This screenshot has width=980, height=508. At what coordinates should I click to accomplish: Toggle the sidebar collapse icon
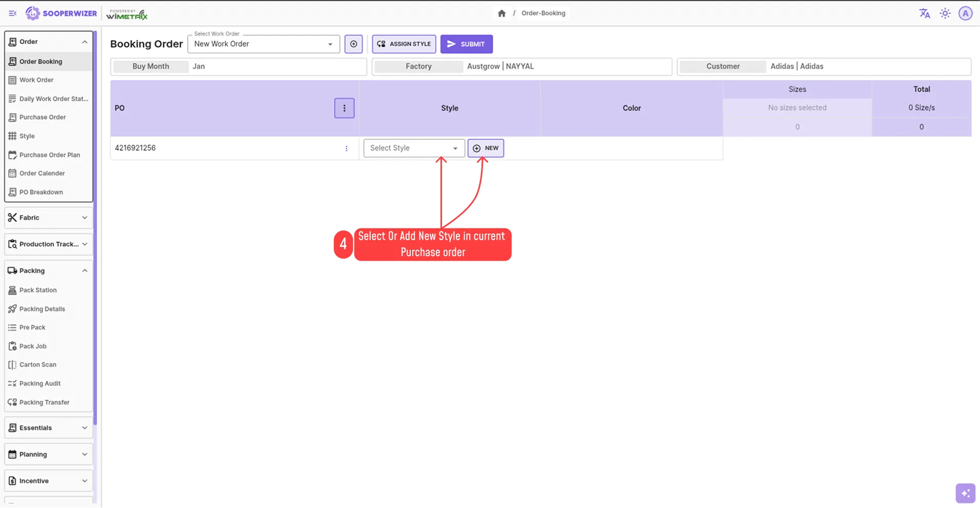pyautogui.click(x=12, y=13)
